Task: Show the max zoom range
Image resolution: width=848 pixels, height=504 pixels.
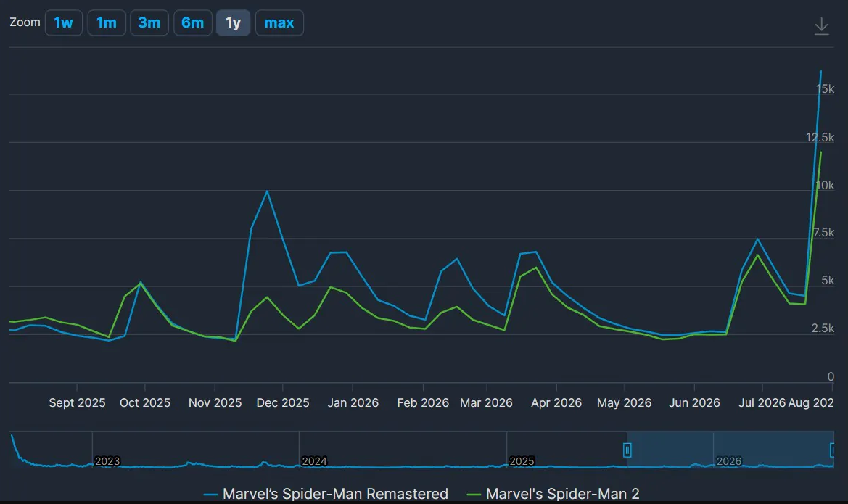Action: (x=279, y=22)
